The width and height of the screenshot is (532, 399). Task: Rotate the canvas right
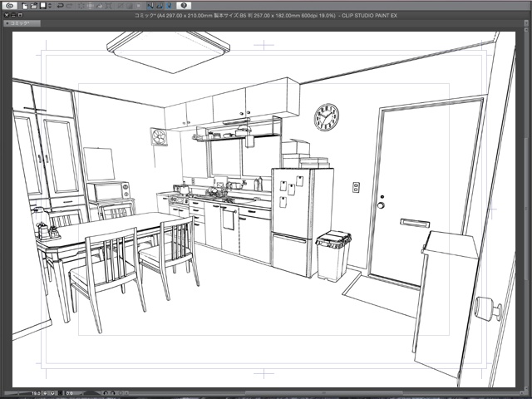(x=113, y=393)
